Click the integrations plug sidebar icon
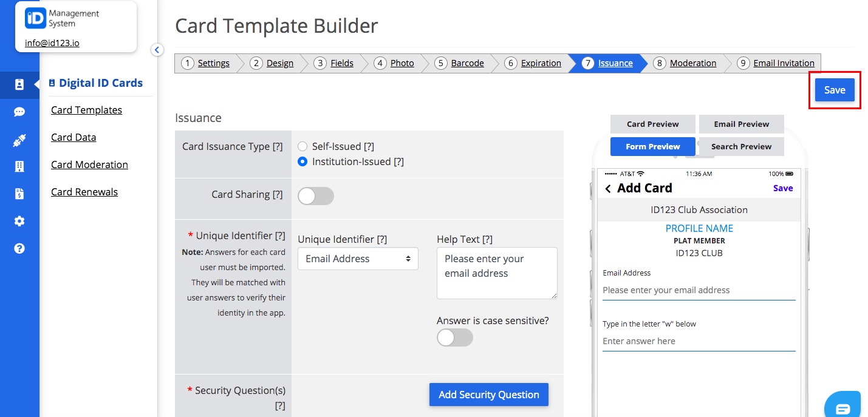Viewport: 868px width, 417px height. [x=19, y=140]
